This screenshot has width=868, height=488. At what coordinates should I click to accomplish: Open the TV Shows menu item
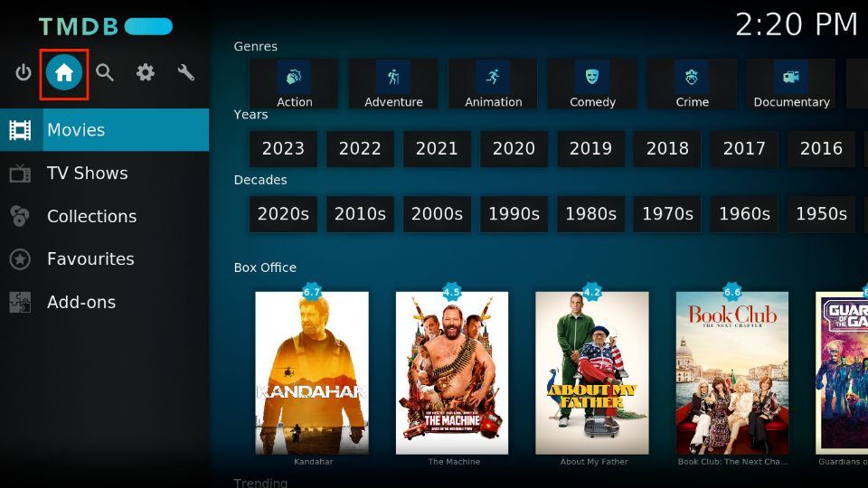click(x=105, y=174)
